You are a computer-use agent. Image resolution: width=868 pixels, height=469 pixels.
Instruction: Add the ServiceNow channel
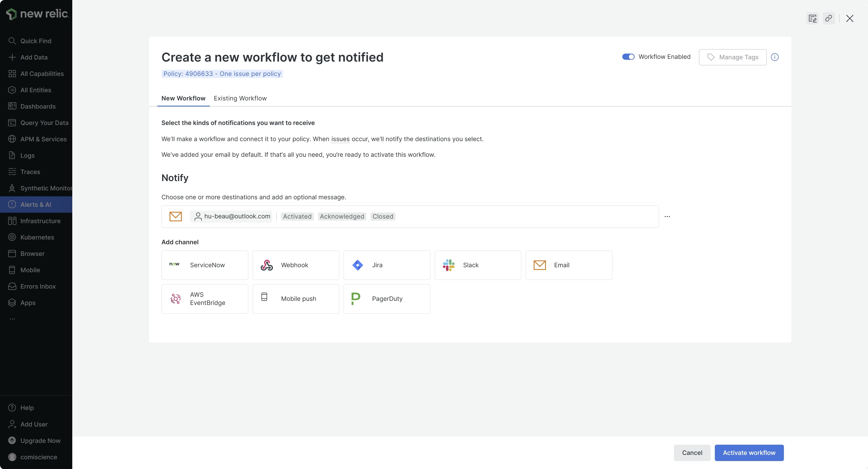point(205,265)
